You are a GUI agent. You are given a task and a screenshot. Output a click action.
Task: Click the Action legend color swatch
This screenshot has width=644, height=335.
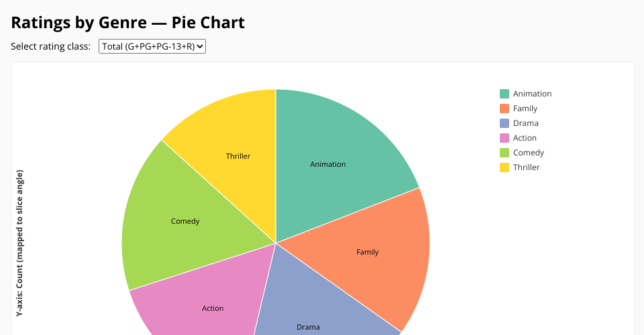pyautogui.click(x=504, y=138)
